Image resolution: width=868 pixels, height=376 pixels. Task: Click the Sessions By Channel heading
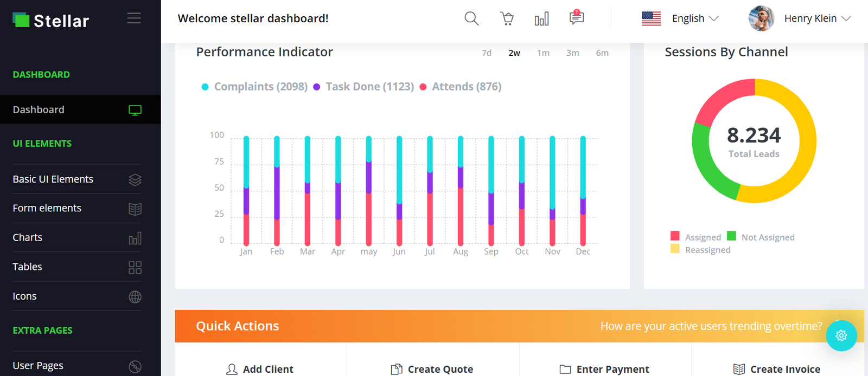(x=726, y=52)
